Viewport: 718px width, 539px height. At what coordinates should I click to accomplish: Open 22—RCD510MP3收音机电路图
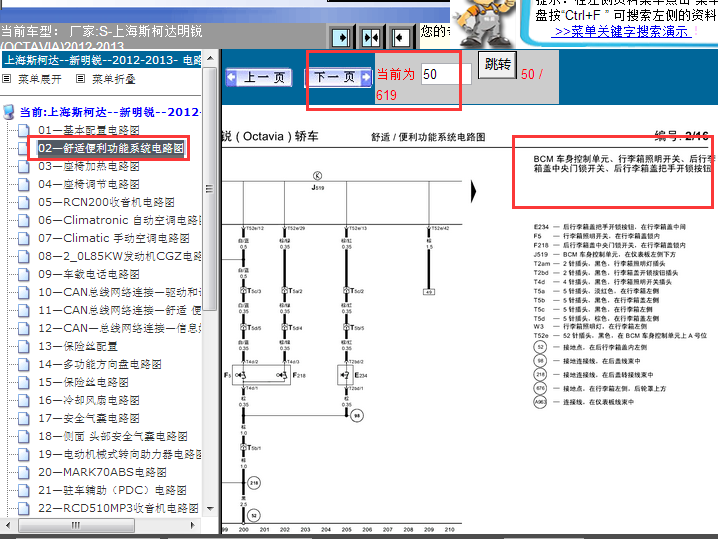coord(118,508)
